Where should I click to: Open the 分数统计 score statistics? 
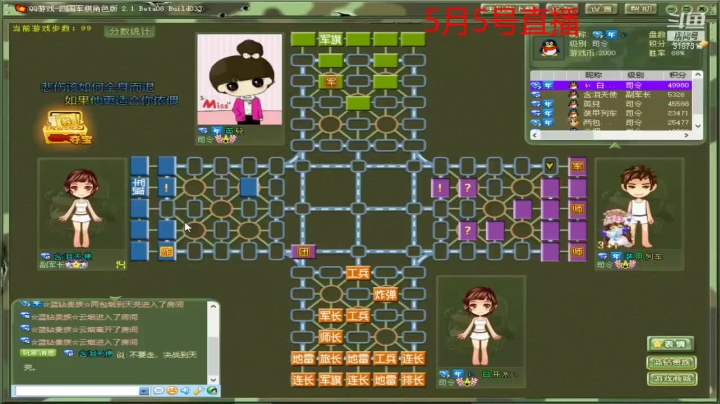[x=129, y=31]
